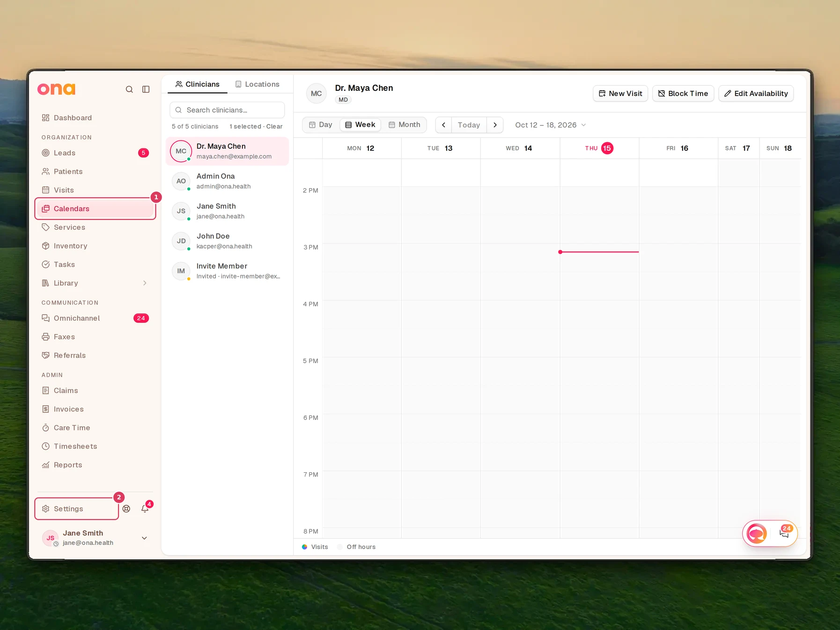Screen dimensions: 840x630
Task: Open the Tasks page
Action: pyautogui.click(x=95, y=264)
